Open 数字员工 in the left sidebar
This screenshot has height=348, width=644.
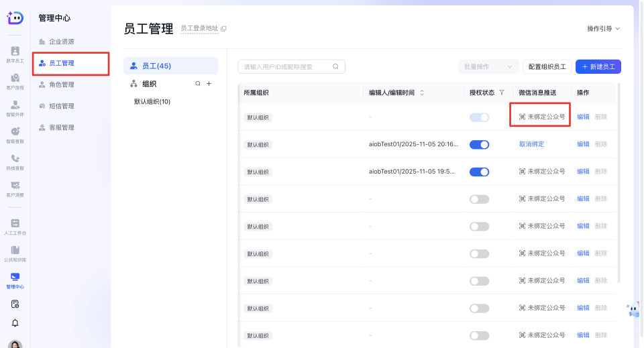[x=15, y=54]
